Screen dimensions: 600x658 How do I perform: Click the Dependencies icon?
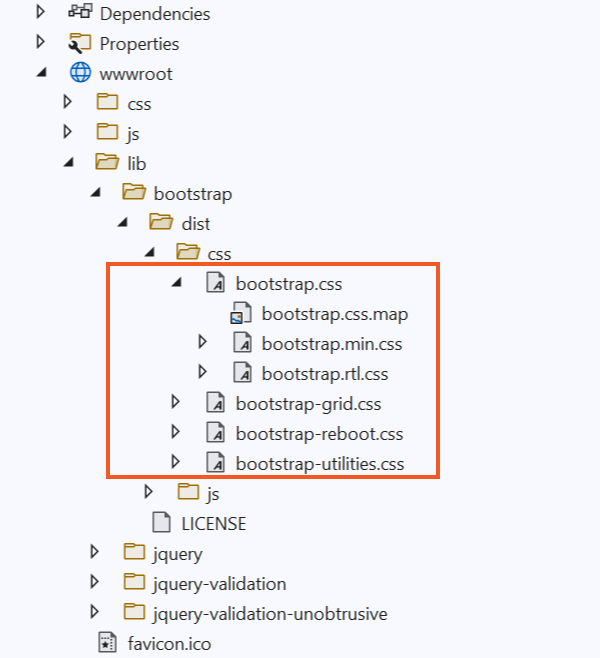click(80, 11)
